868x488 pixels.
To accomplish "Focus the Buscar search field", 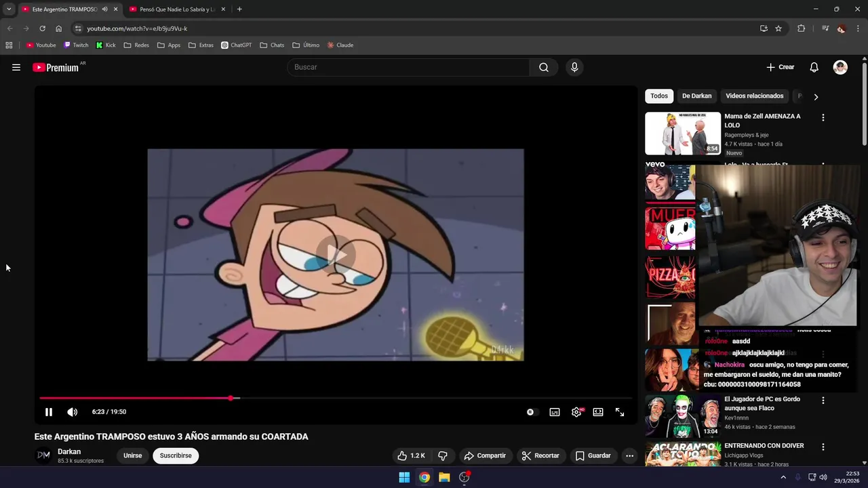I will point(408,67).
